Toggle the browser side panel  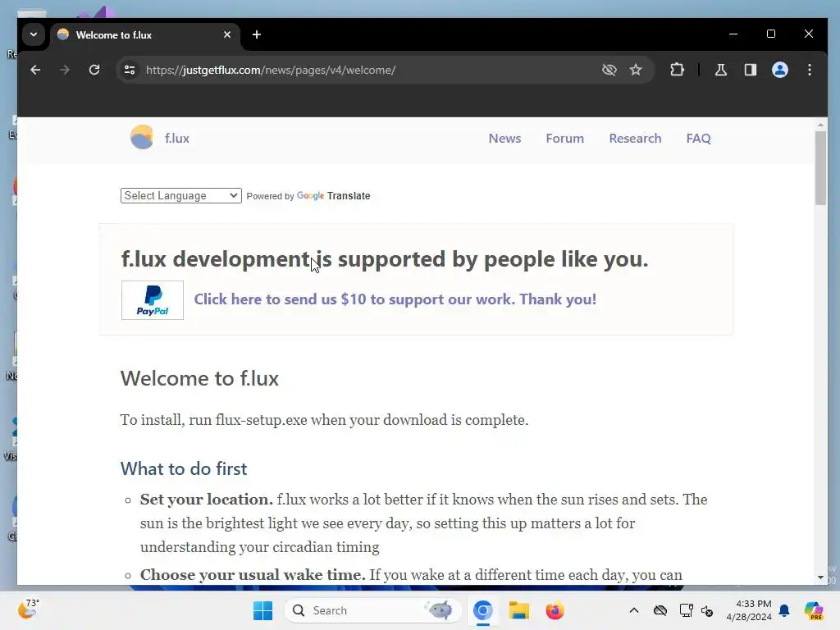tap(751, 70)
